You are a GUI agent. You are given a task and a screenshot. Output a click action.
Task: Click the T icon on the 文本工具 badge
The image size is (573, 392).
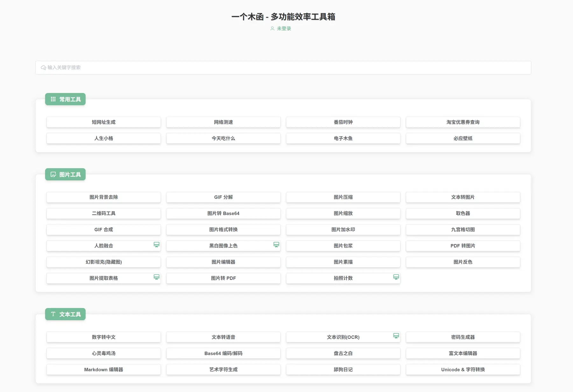(x=53, y=314)
